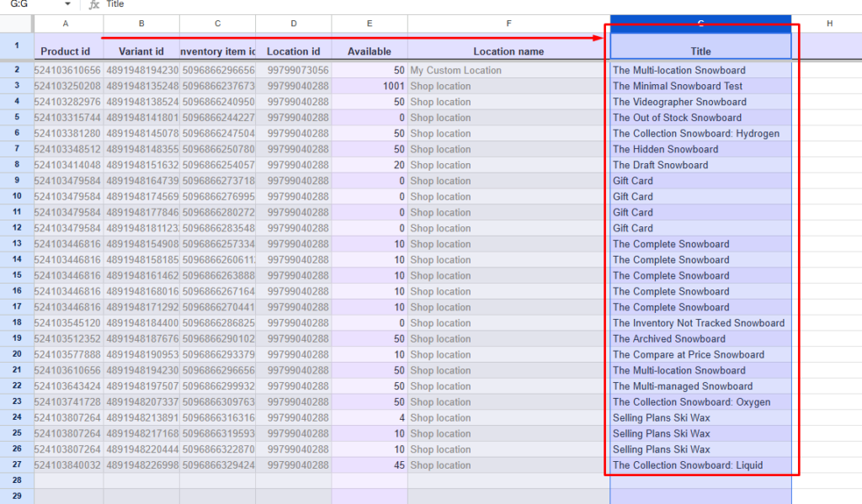Click the fx function icon
Viewport: 862px width, 504px height.
tap(94, 4)
